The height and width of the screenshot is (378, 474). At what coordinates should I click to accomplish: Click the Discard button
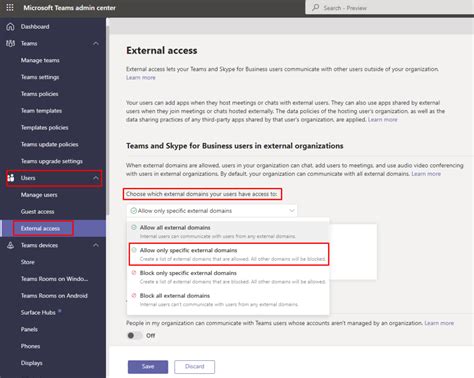[194, 367]
